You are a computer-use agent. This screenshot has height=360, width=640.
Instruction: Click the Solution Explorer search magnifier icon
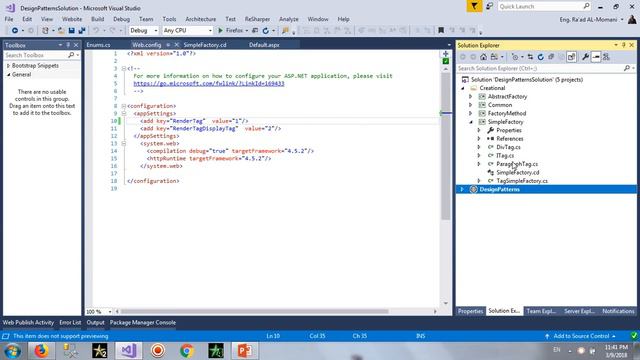[627, 68]
